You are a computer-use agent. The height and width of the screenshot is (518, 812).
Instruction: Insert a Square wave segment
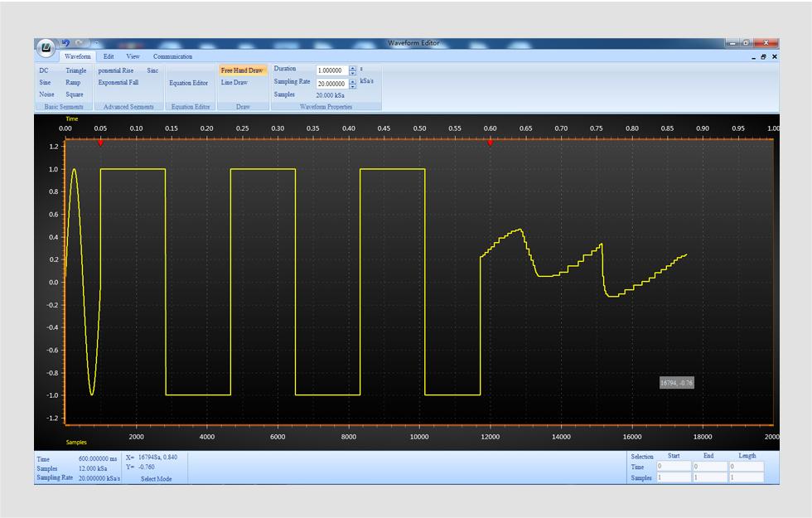pyautogui.click(x=75, y=94)
